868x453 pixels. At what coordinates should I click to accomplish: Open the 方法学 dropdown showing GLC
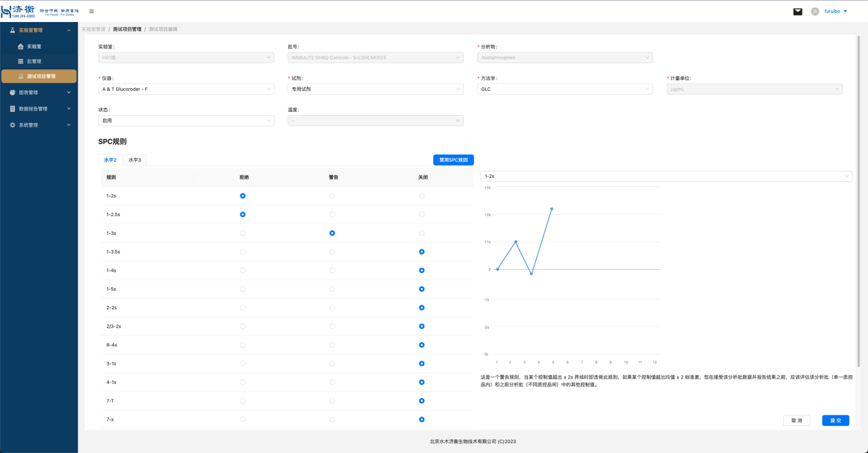564,89
